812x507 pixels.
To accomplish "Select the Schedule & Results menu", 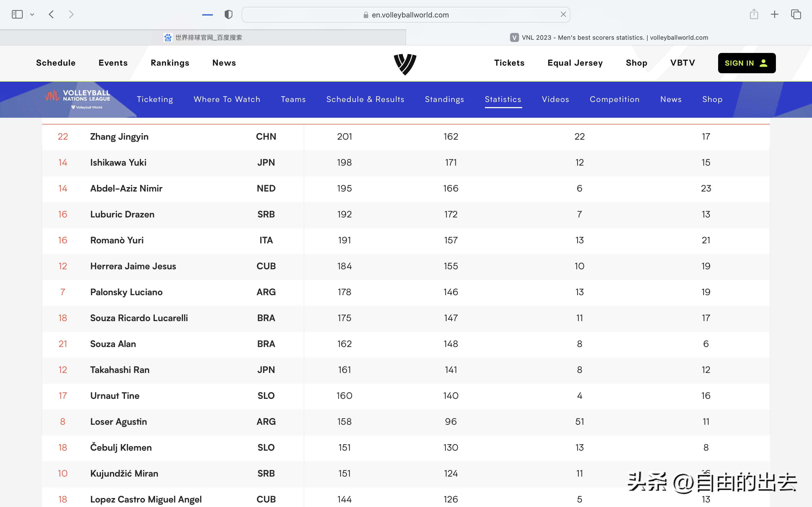I will pyautogui.click(x=365, y=99).
